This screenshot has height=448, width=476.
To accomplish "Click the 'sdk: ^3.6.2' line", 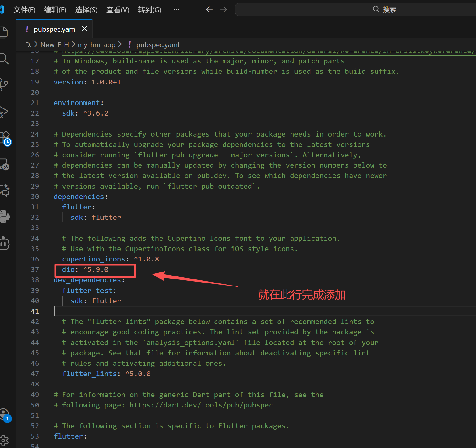I will 85,113.
